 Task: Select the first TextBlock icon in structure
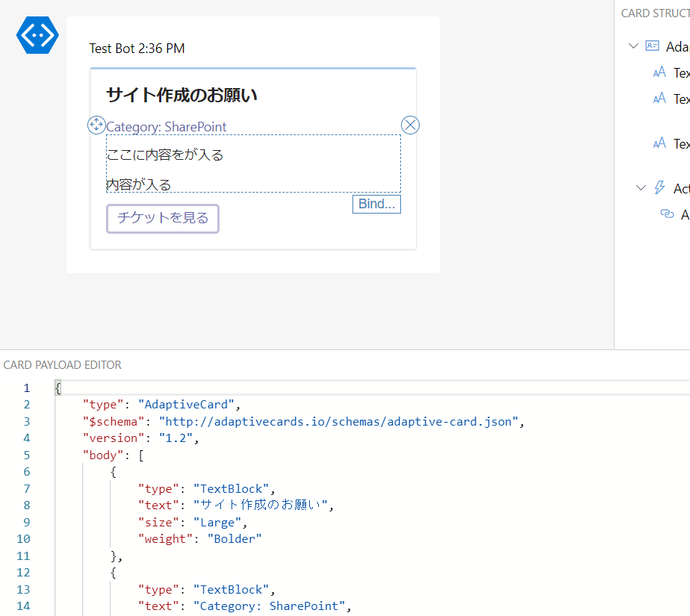[659, 72]
